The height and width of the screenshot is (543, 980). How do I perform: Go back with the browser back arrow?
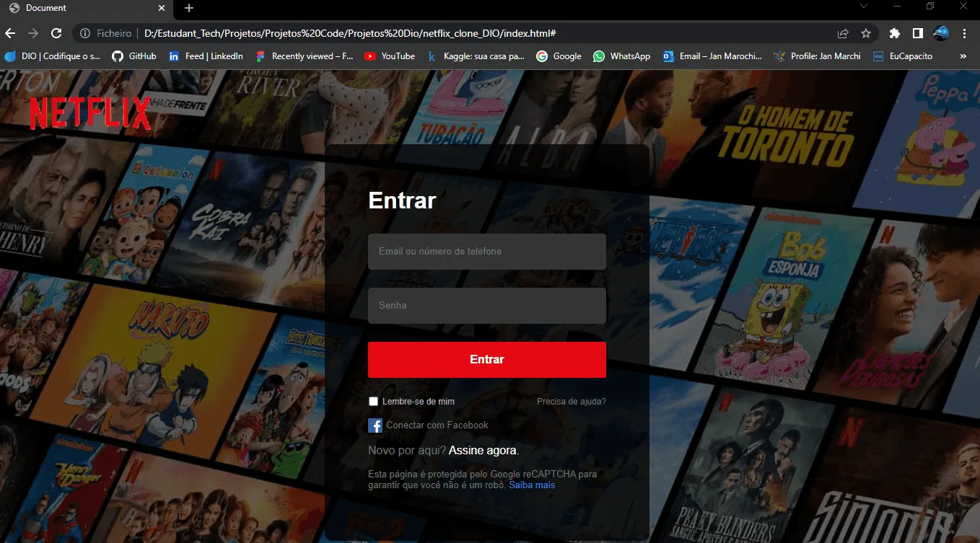(10, 33)
